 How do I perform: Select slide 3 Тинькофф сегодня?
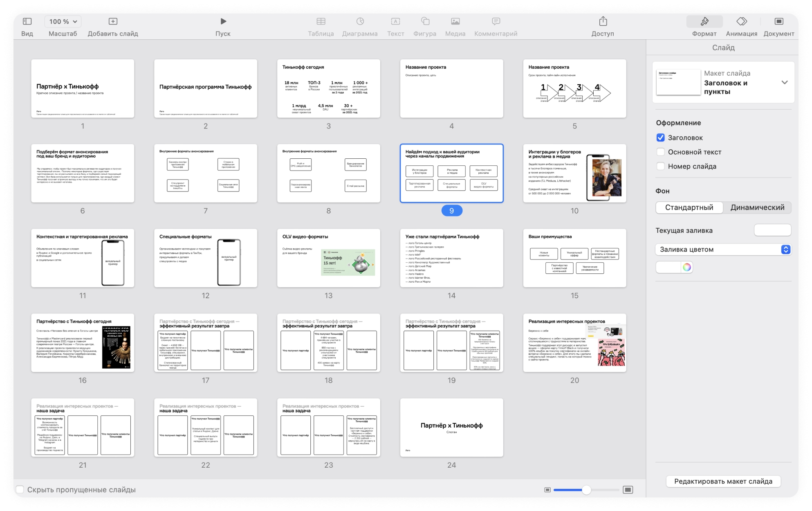pyautogui.click(x=329, y=88)
